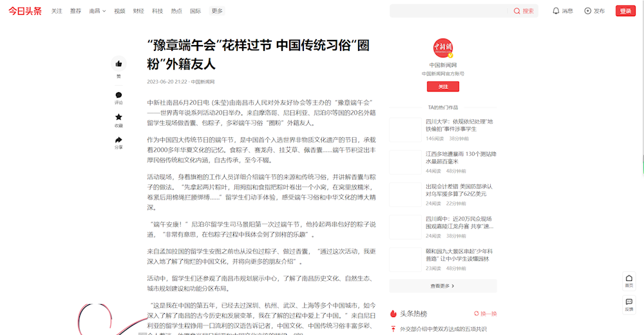
Task: Click the feedback icon on right edge
Action: coord(629,302)
